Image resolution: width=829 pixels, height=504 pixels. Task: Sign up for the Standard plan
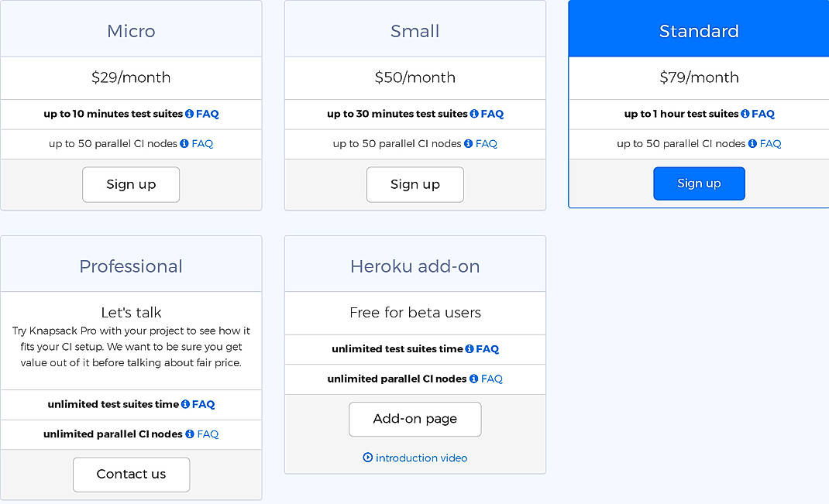(x=699, y=183)
